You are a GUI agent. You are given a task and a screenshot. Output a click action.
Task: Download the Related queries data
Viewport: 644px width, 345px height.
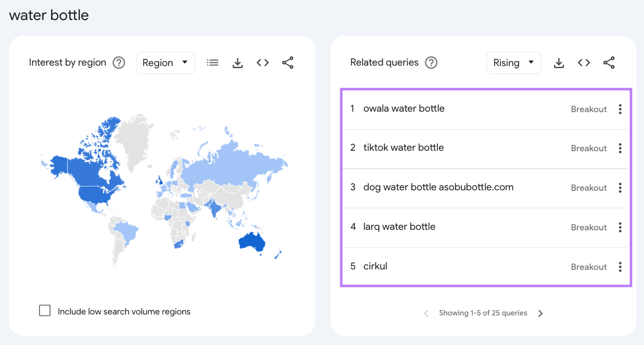(558, 63)
